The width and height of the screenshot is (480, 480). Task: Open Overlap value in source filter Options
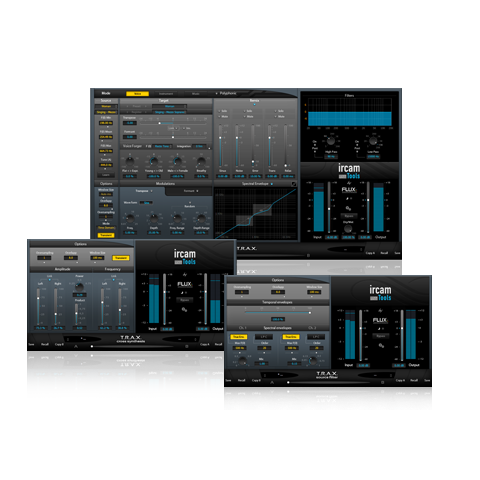click(x=278, y=292)
